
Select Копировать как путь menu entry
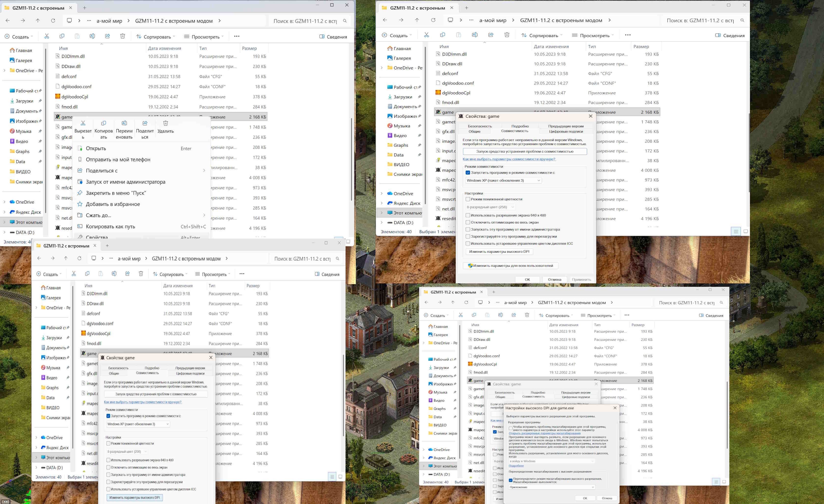pyautogui.click(x=110, y=226)
